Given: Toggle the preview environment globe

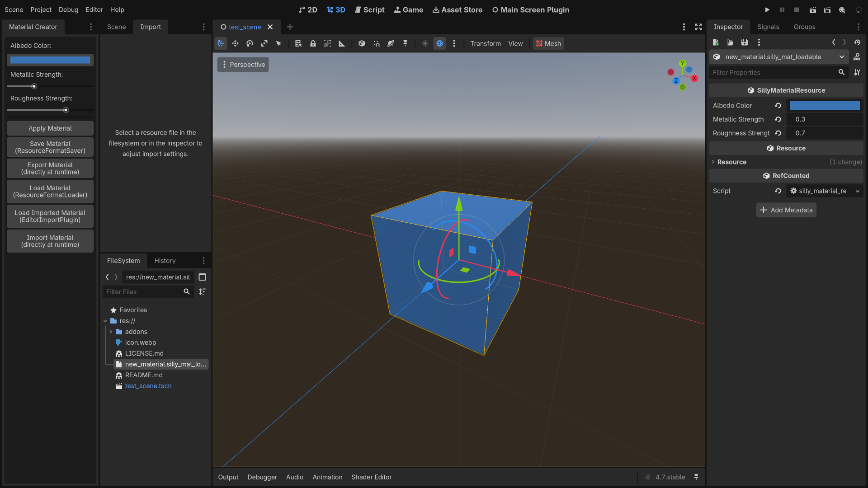Looking at the screenshot, I should point(439,43).
